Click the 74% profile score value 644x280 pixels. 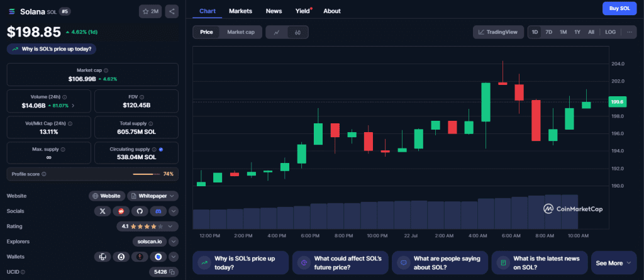(169, 174)
